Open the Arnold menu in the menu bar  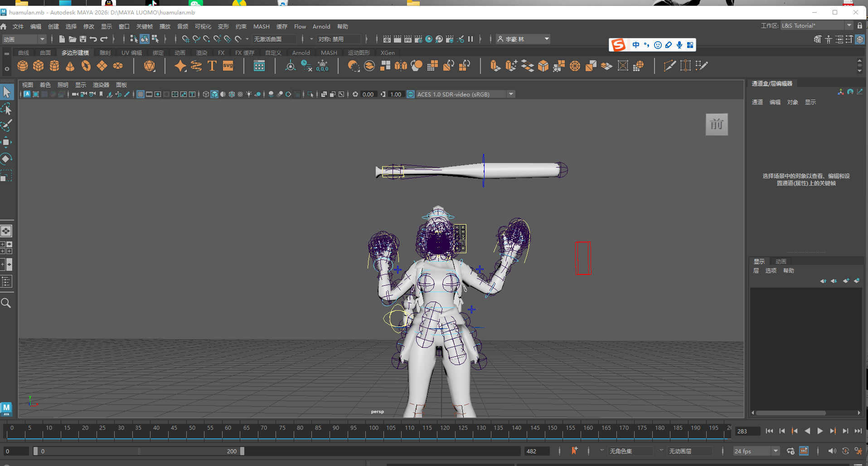pyautogui.click(x=321, y=26)
